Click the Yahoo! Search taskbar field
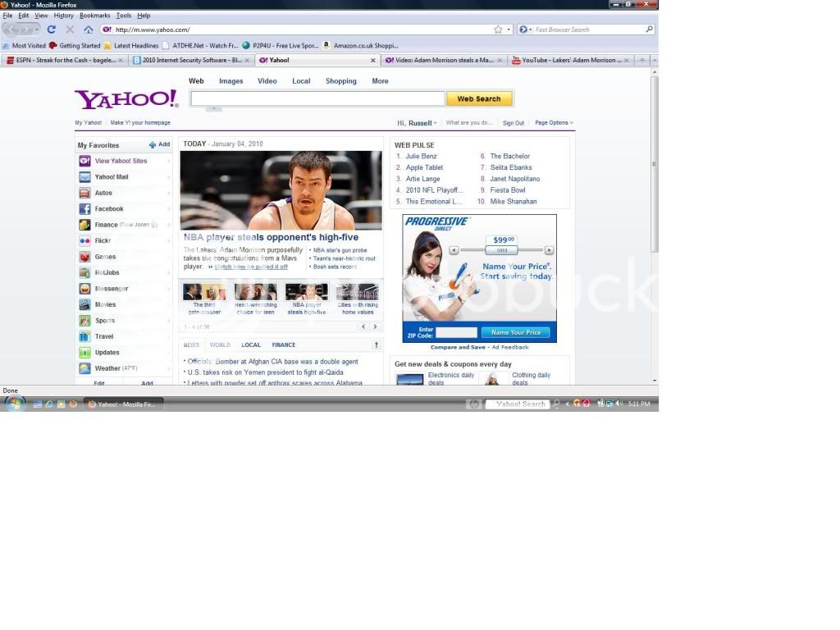 pos(518,404)
